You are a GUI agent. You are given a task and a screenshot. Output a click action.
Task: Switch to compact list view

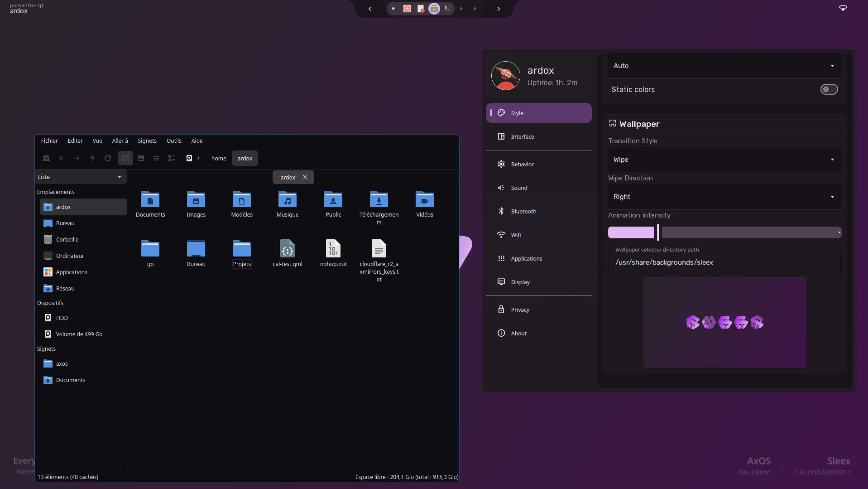(156, 158)
